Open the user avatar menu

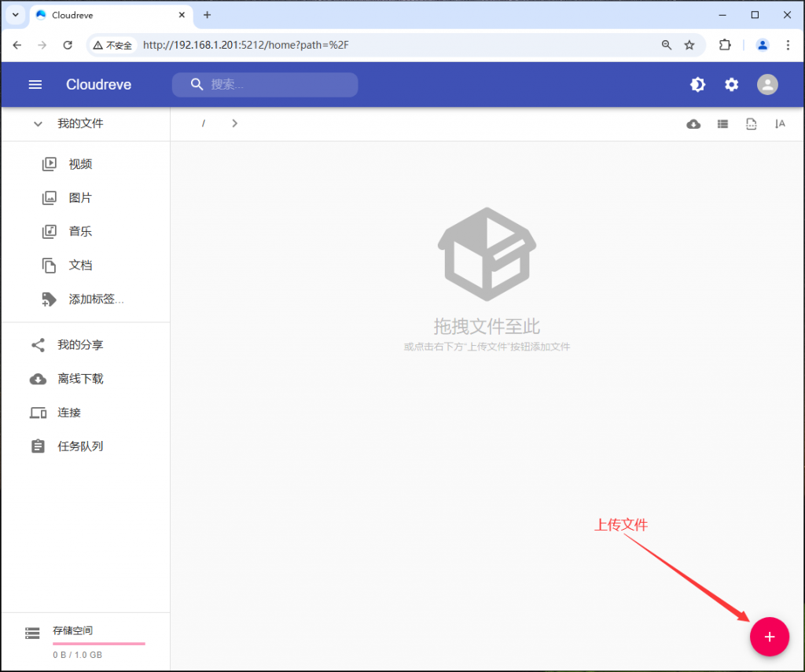coord(767,85)
